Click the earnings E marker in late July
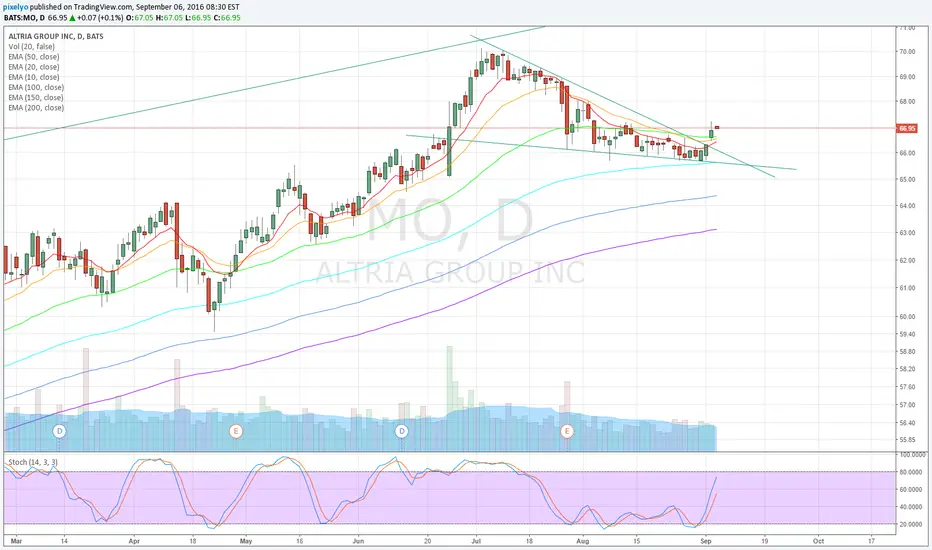 coord(567,430)
